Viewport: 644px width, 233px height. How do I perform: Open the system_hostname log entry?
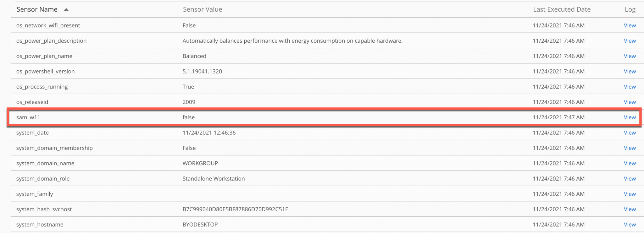tap(630, 225)
